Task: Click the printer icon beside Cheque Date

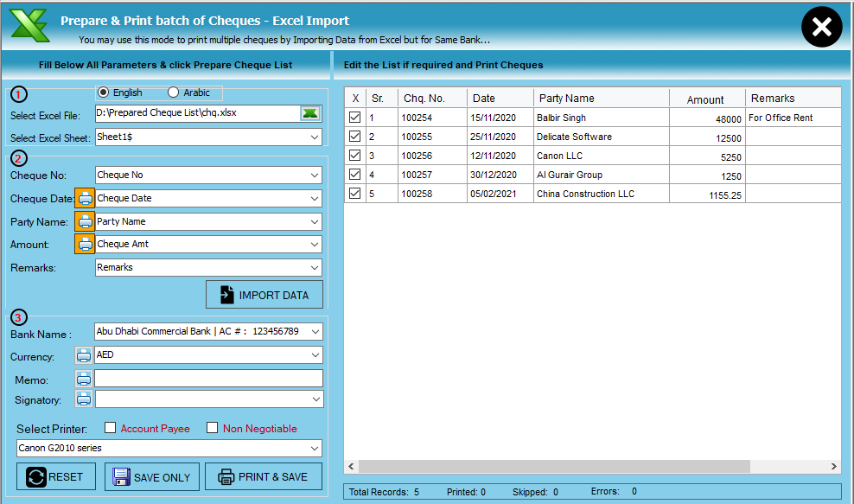Action: click(x=85, y=198)
